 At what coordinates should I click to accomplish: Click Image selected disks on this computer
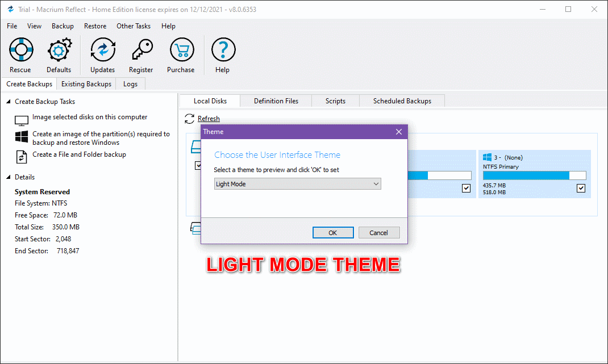click(90, 116)
